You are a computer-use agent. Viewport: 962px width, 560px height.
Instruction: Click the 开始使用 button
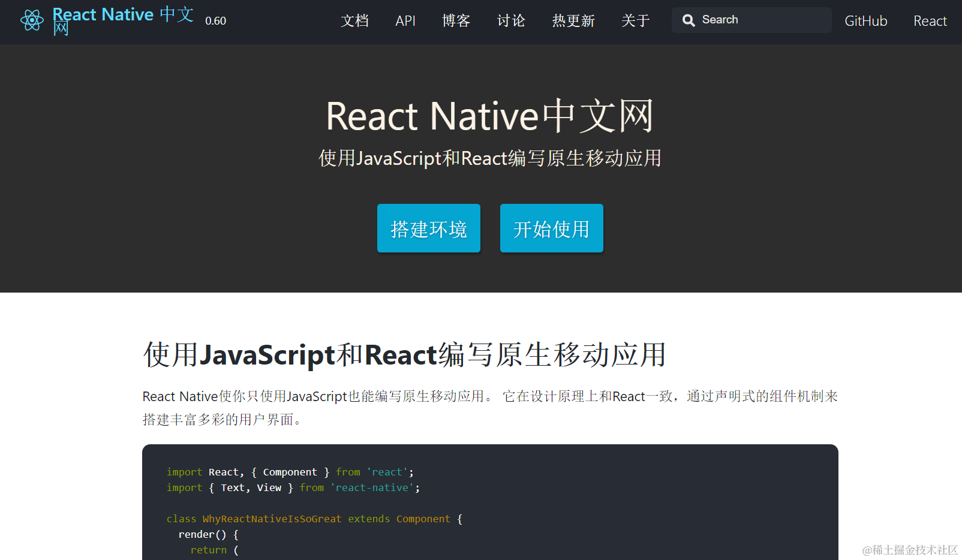(552, 228)
